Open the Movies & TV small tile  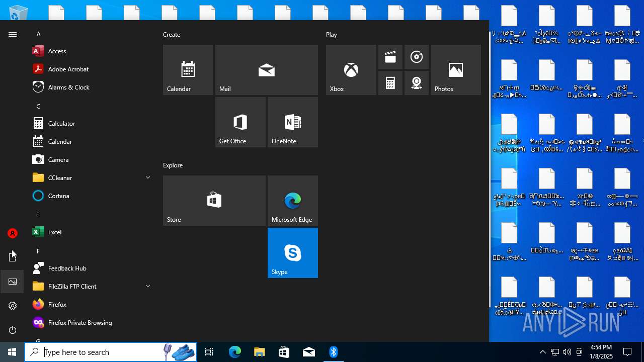[390, 57]
